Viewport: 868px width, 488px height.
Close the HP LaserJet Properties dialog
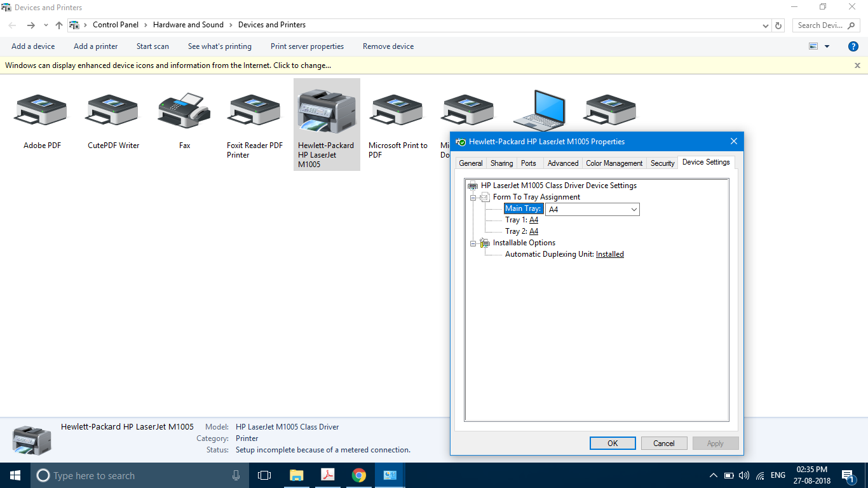tap(733, 142)
